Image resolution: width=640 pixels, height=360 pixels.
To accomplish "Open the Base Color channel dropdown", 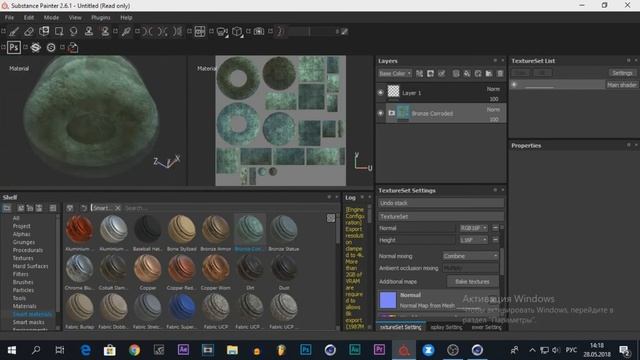I will 395,73.
